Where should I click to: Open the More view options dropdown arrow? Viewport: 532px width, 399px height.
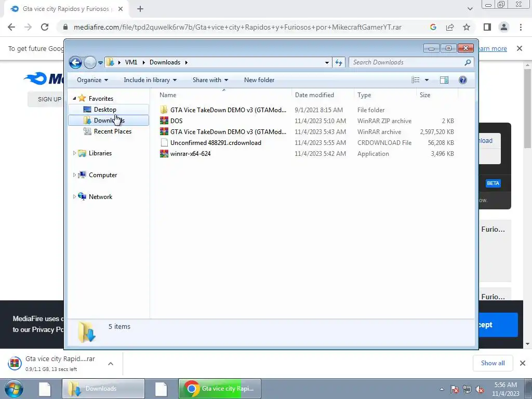point(427,80)
